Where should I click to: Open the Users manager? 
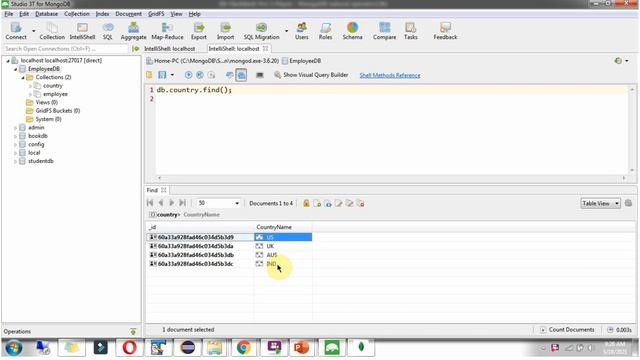(x=302, y=31)
